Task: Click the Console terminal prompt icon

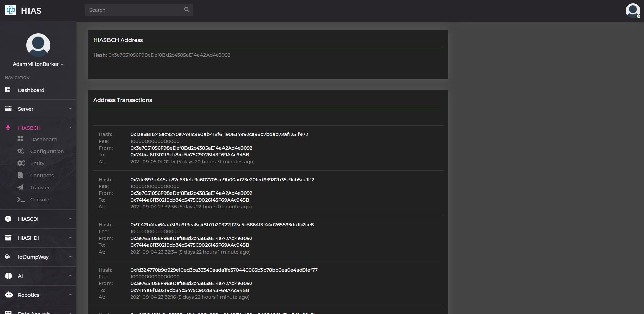Action: 21,200
